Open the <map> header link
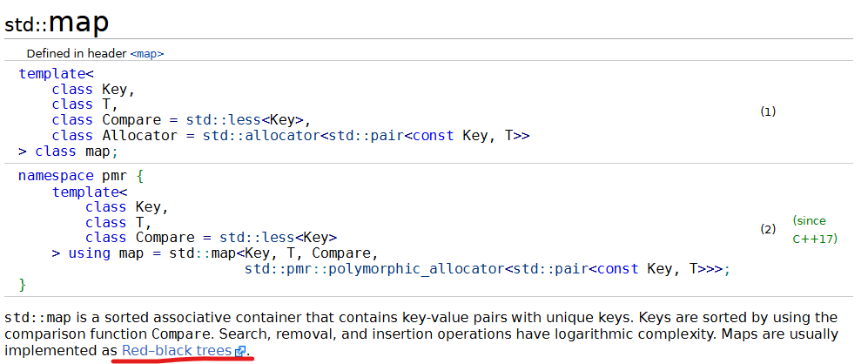This screenshot has height=364, width=868. tap(146, 54)
